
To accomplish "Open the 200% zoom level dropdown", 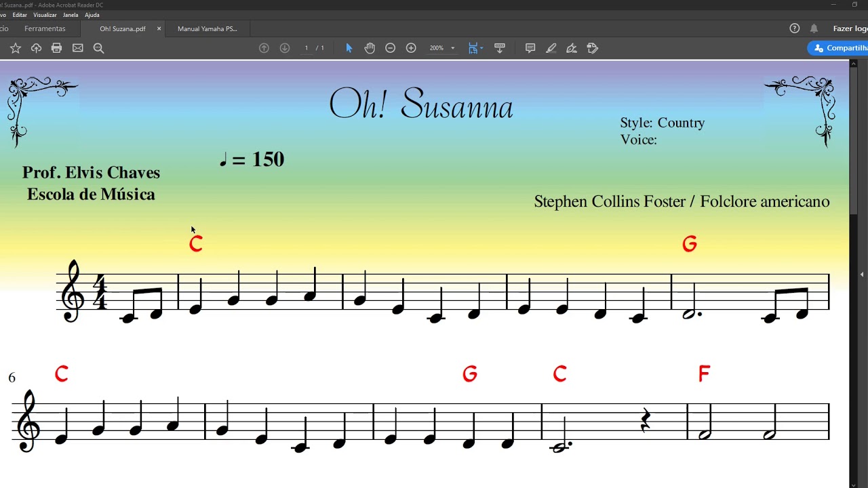I will coord(441,48).
